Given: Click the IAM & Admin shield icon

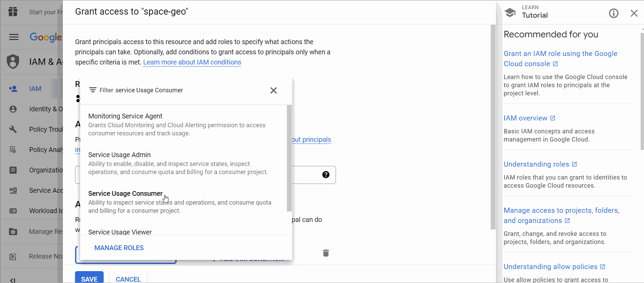Looking at the screenshot, I should pyautogui.click(x=13, y=61).
